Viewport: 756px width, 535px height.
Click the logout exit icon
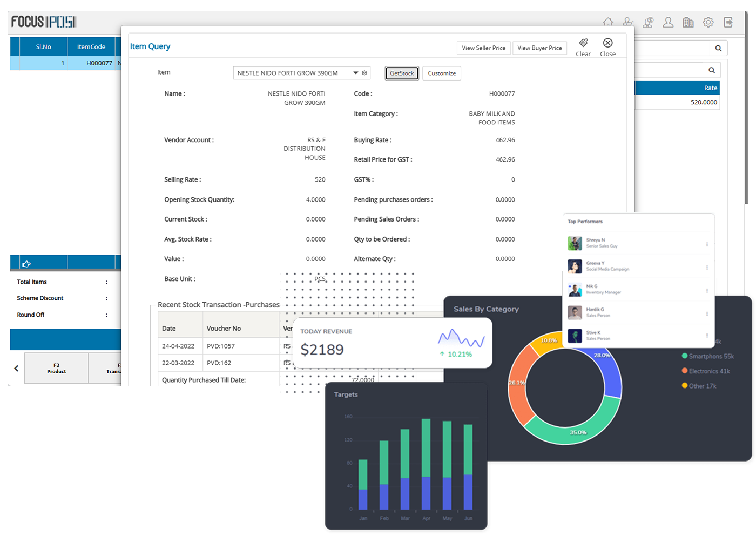728,22
